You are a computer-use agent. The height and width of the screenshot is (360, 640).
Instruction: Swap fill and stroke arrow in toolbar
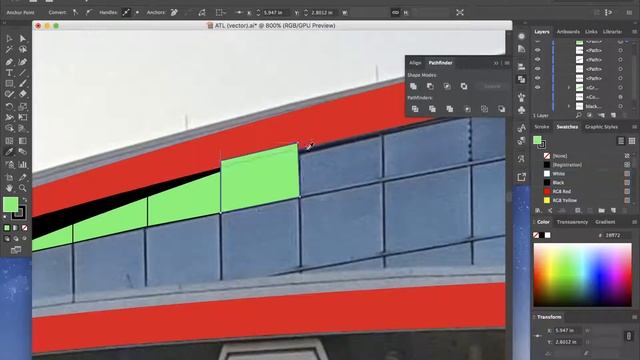pyautogui.click(x=24, y=200)
